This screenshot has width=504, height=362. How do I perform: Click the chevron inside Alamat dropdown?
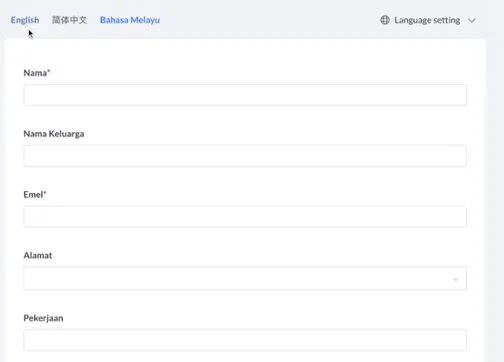[x=456, y=279]
